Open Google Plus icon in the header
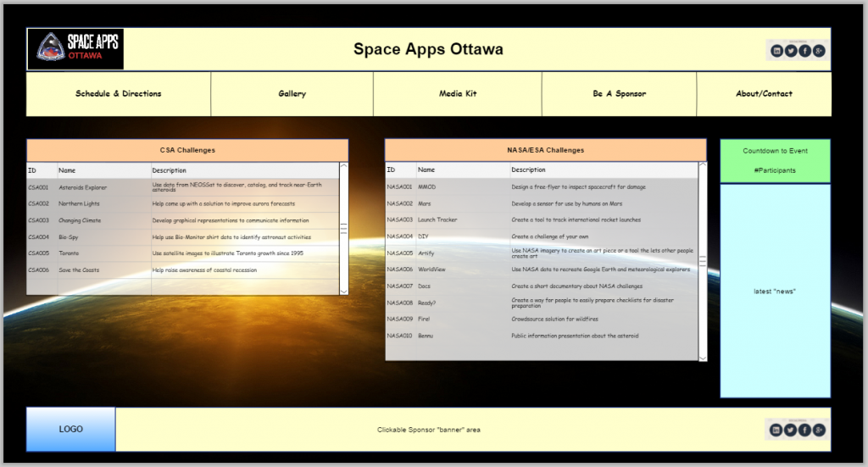The width and height of the screenshot is (868, 467). [819, 51]
